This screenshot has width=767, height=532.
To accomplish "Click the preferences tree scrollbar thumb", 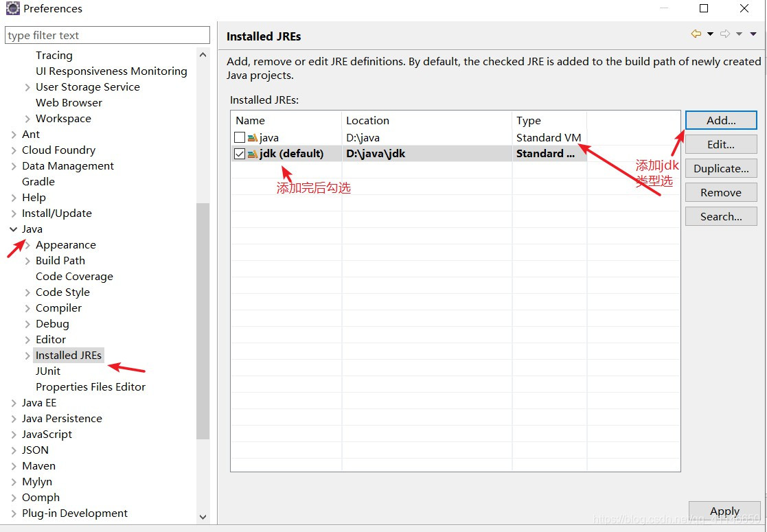I will pyautogui.click(x=203, y=321).
